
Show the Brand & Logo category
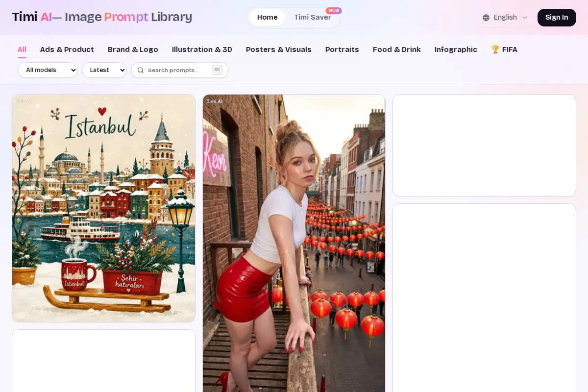tap(133, 49)
